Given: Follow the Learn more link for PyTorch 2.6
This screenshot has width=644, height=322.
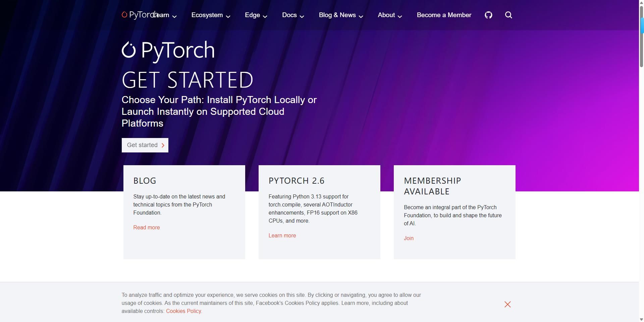Looking at the screenshot, I should pos(282,235).
